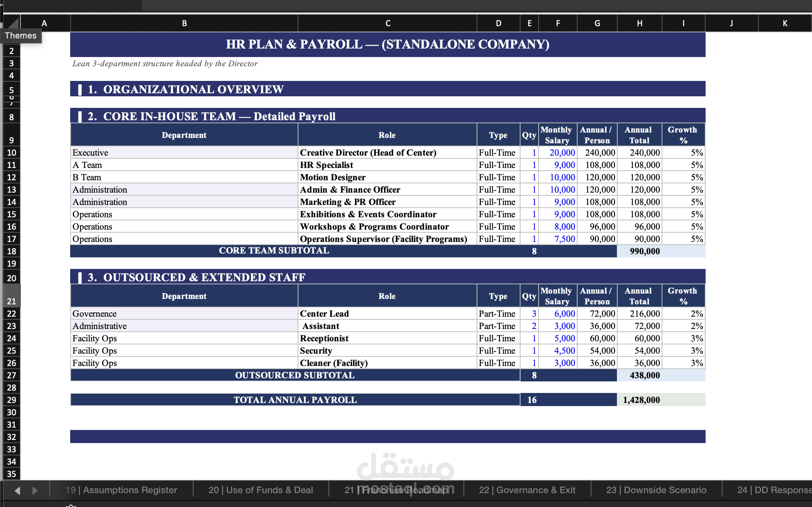Select '1. ORGANIZATIONAL OVERVIEW' section heading
812x507 pixels.
[x=388, y=89]
